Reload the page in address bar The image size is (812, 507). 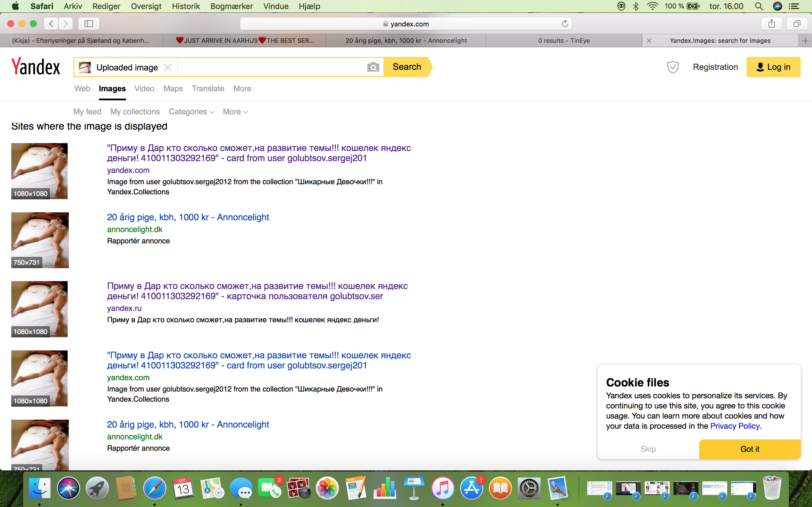coord(565,23)
